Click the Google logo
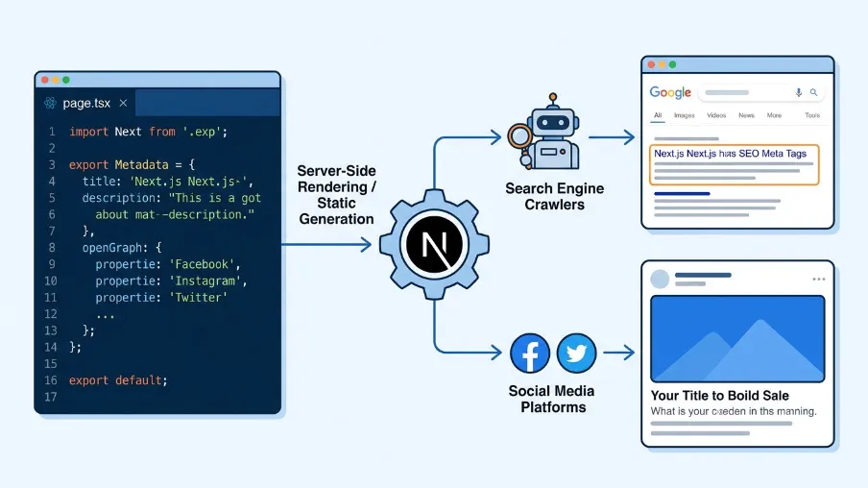The height and width of the screenshot is (488, 868). pos(670,92)
